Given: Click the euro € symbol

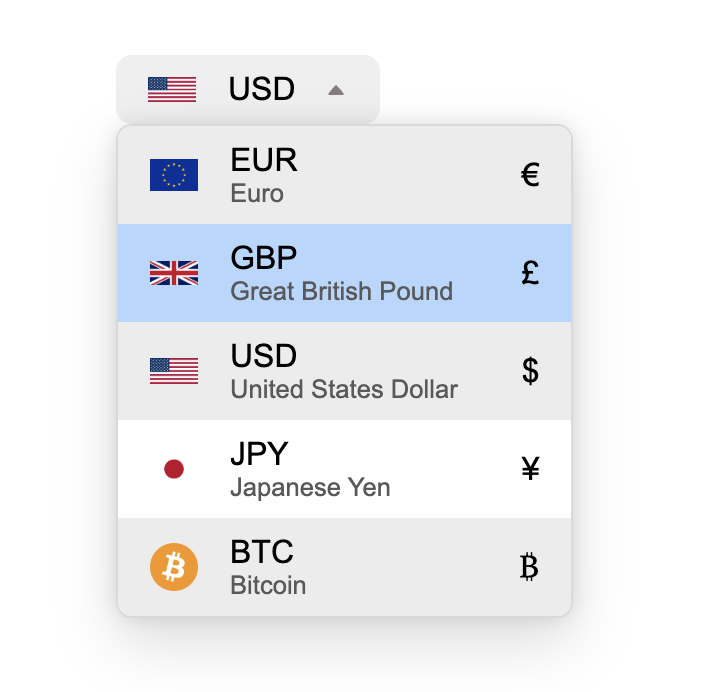Looking at the screenshot, I should click(x=530, y=176).
